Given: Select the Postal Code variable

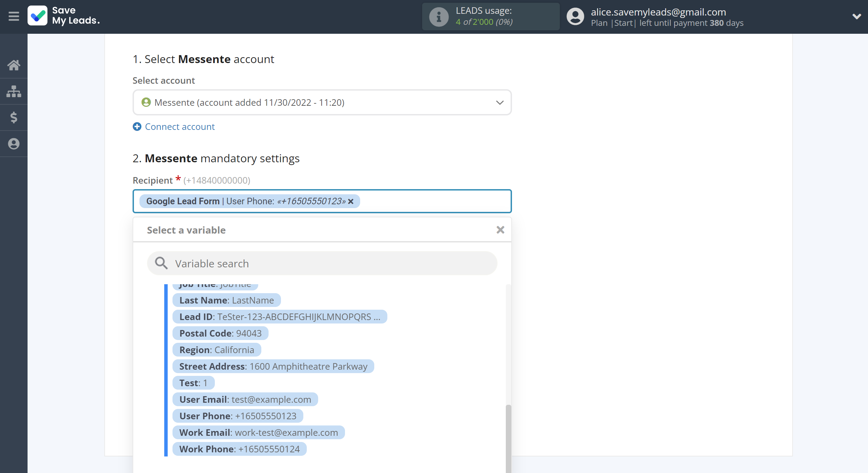Looking at the screenshot, I should [220, 333].
